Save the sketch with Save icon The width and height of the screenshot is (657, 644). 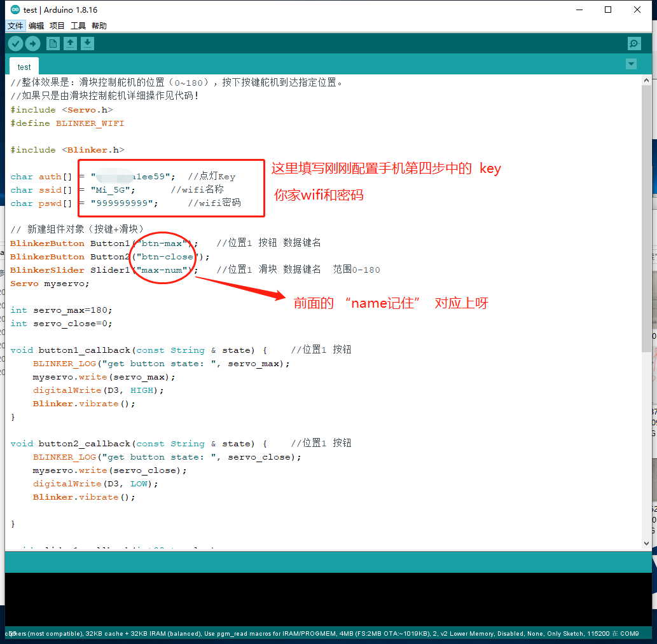click(x=87, y=43)
